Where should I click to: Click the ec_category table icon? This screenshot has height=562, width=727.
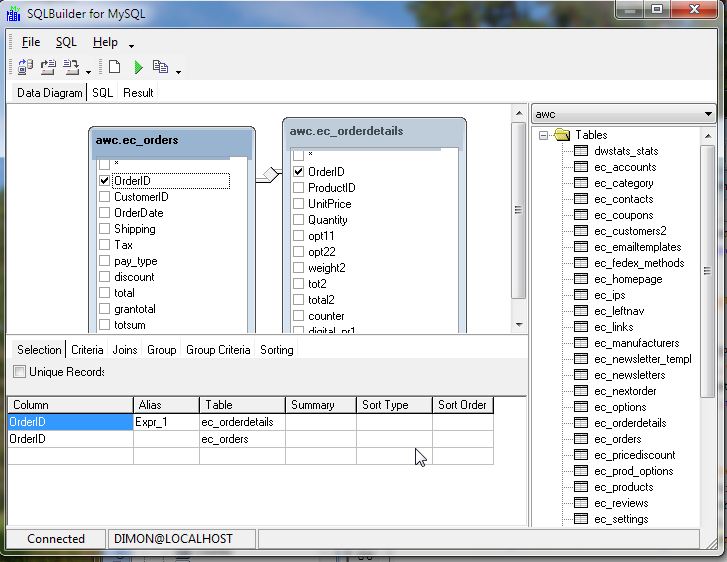(x=580, y=183)
